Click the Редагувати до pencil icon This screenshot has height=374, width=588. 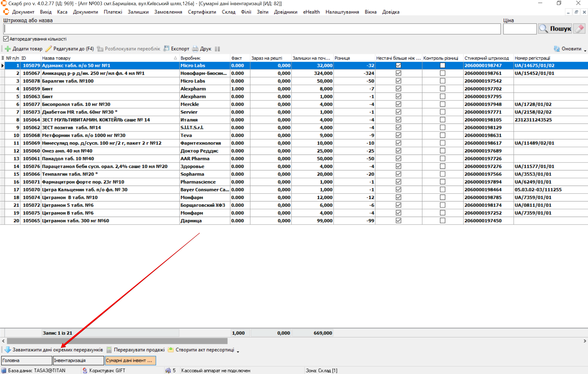pyautogui.click(x=48, y=49)
